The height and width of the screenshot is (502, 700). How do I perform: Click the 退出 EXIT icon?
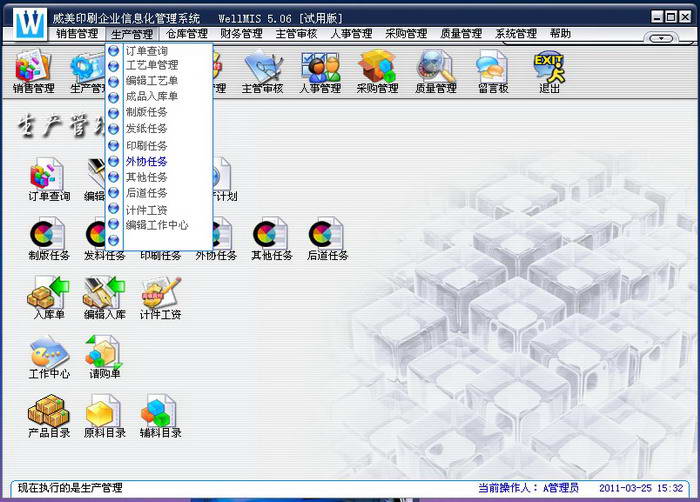[x=549, y=73]
